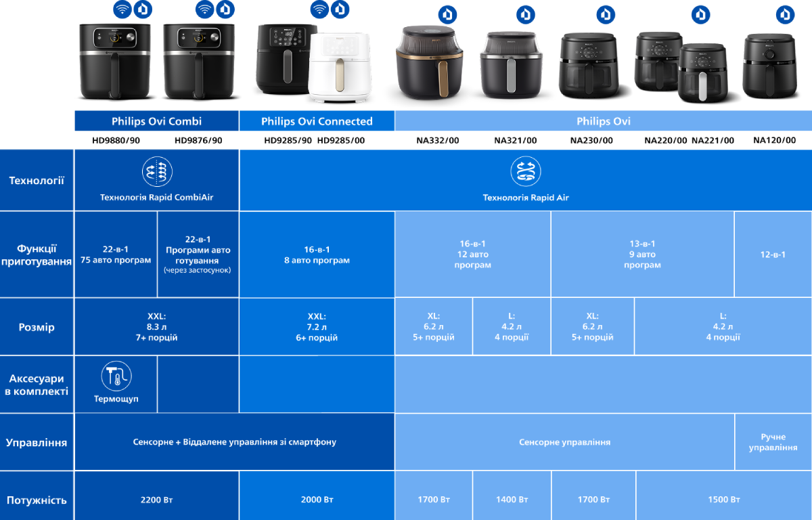Click the Philips Ovi Combi header
Image resolution: width=812 pixels, height=520 pixels.
157,121
